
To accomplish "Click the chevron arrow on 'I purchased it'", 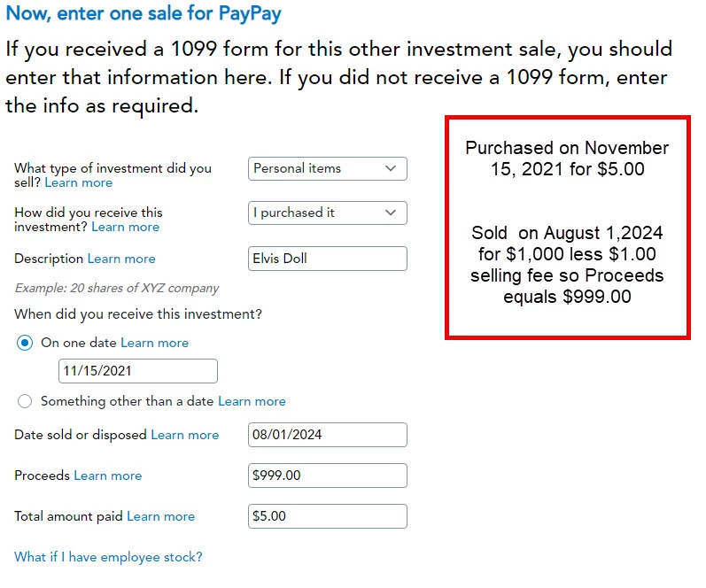I will 391,213.
